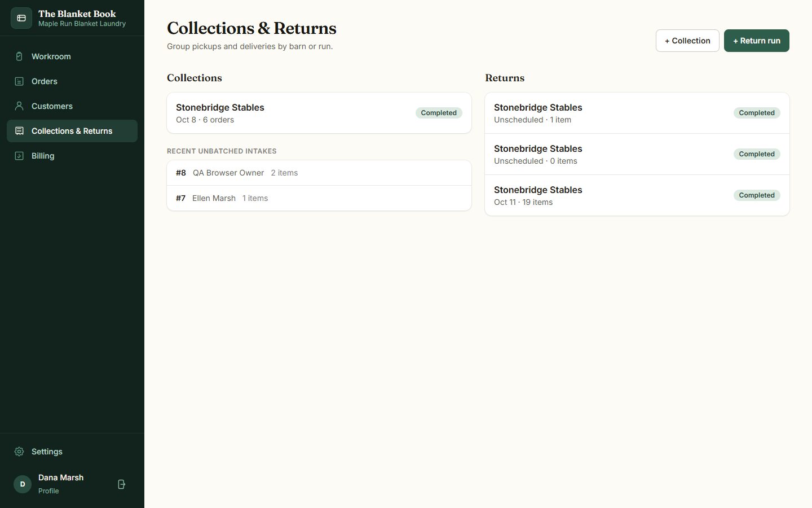Click the Billing icon in sidebar

coord(19,156)
